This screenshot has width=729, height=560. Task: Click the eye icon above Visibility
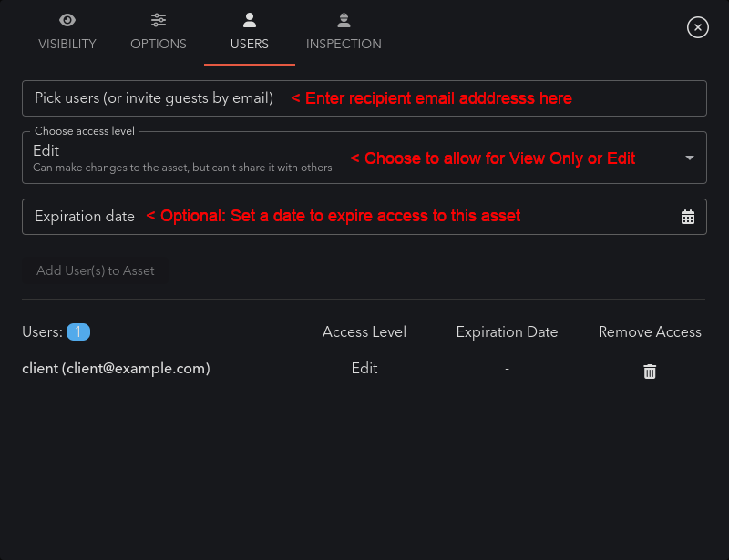coord(67,19)
